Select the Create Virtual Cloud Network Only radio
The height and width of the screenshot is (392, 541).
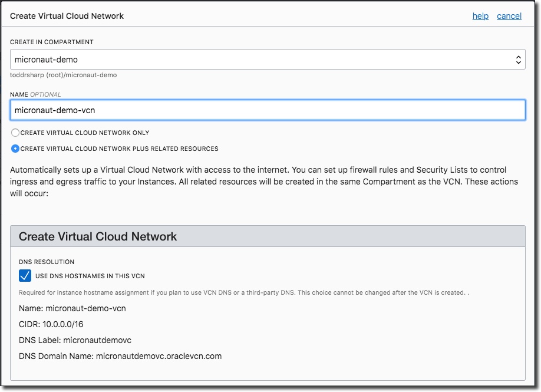pos(15,133)
